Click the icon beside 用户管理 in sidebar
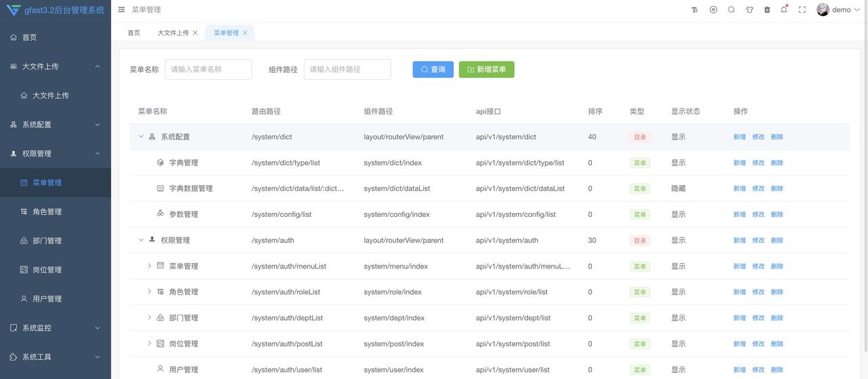This screenshot has height=379, width=868. tap(24, 298)
